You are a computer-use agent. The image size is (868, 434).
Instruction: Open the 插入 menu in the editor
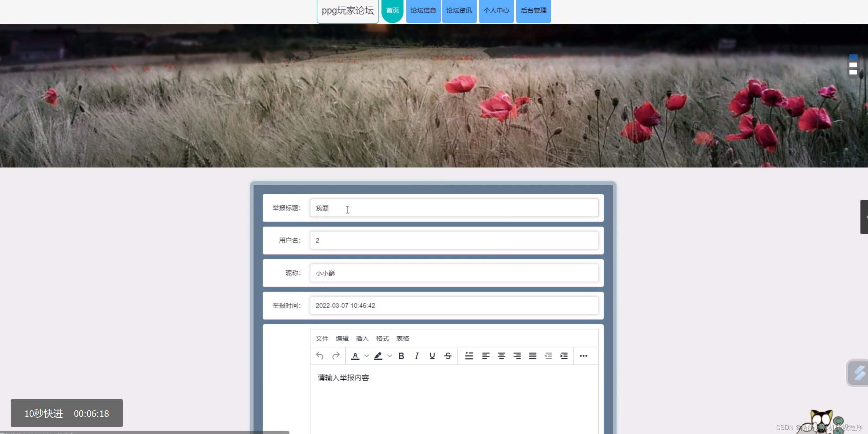pos(362,338)
